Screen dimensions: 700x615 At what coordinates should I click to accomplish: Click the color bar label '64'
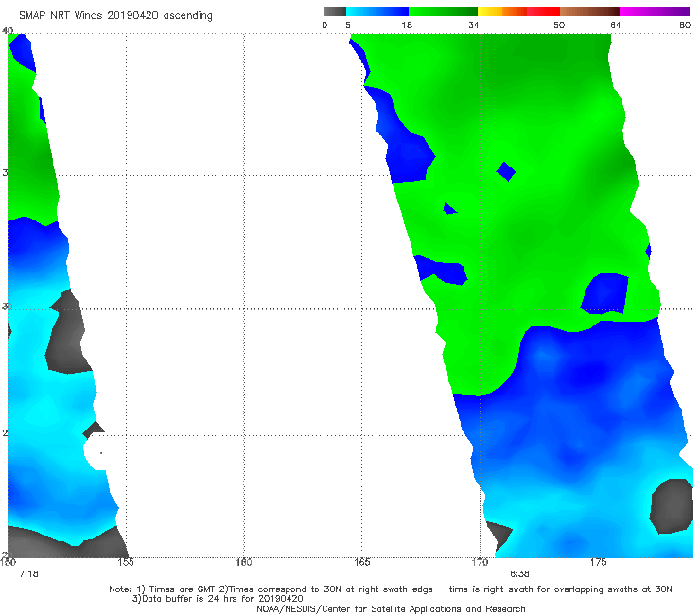pyautogui.click(x=616, y=25)
